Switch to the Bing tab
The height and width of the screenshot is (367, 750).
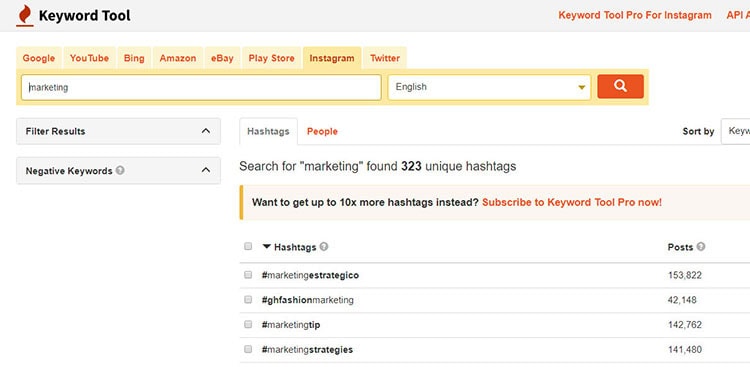(x=134, y=58)
